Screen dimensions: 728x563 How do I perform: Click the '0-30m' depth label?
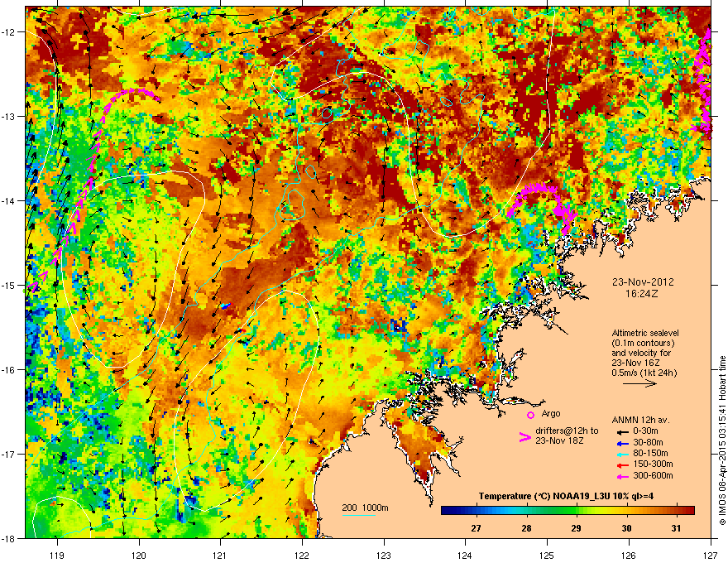point(645,431)
